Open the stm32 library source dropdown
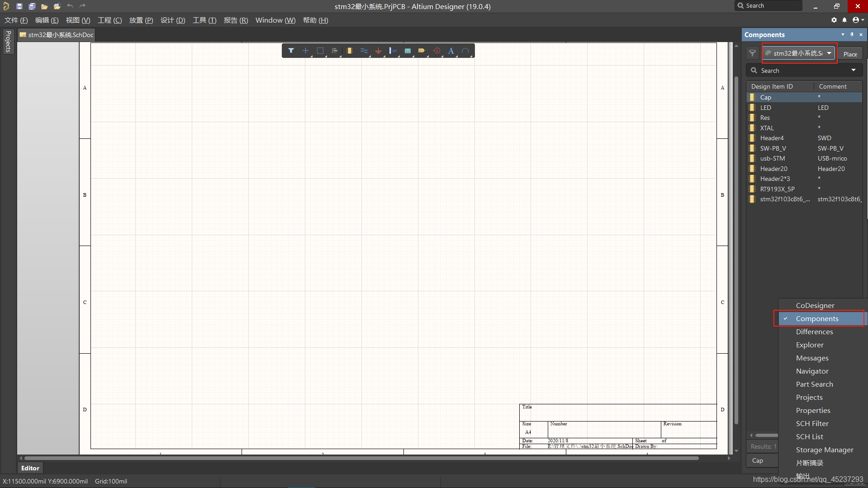The width and height of the screenshot is (868, 488). 800,53
